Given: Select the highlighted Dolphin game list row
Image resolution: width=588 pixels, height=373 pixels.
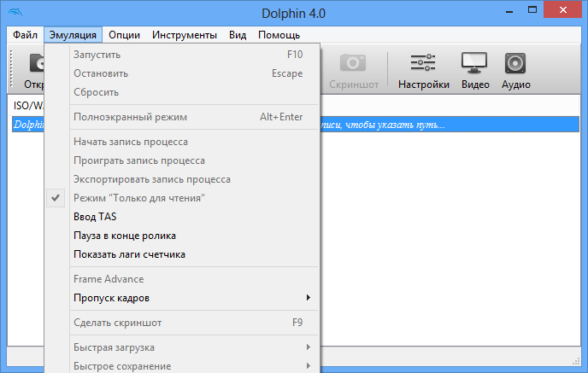Looking at the screenshot, I should [x=296, y=125].
